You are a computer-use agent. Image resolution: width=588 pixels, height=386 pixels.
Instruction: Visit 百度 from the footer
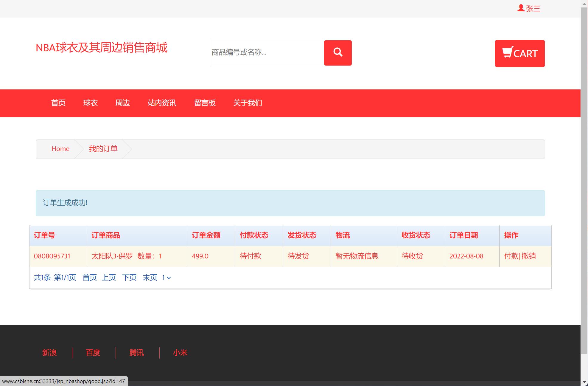[x=93, y=353]
